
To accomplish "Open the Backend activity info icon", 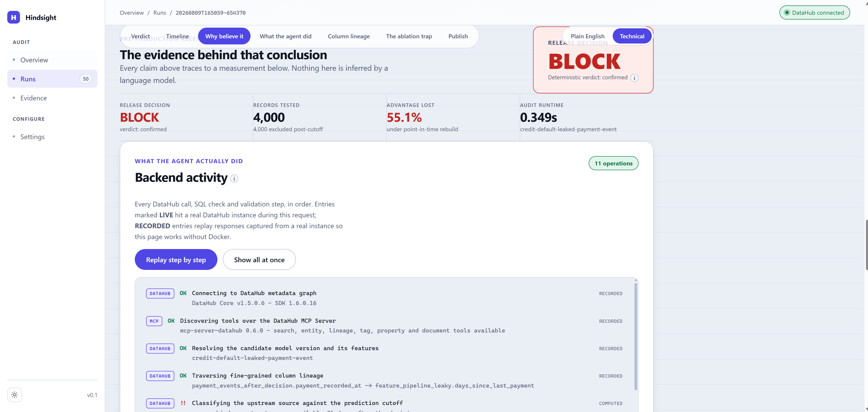I will [234, 179].
